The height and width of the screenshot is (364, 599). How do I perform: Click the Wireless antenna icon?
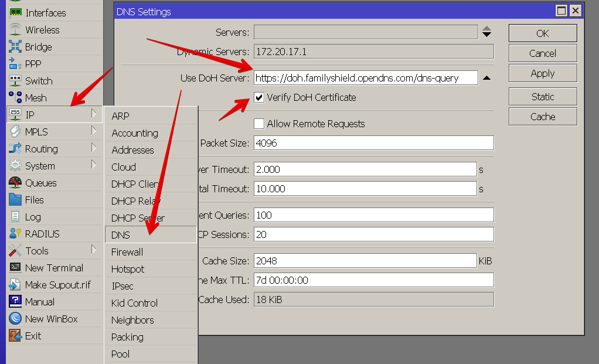(x=15, y=30)
